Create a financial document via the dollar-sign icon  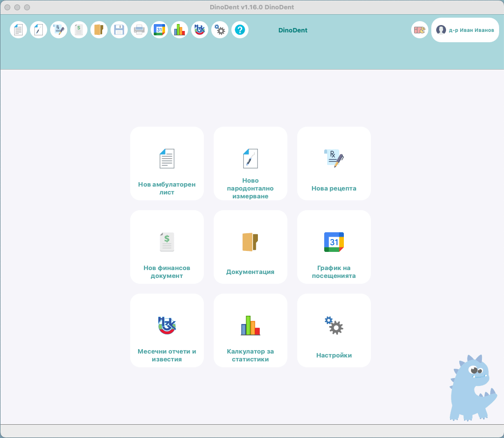(79, 30)
